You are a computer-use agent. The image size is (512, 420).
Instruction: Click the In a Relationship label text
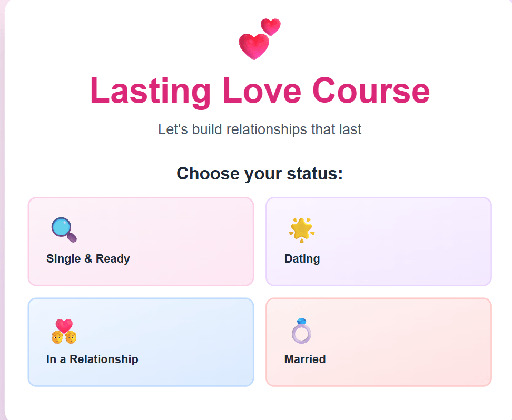tap(93, 359)
